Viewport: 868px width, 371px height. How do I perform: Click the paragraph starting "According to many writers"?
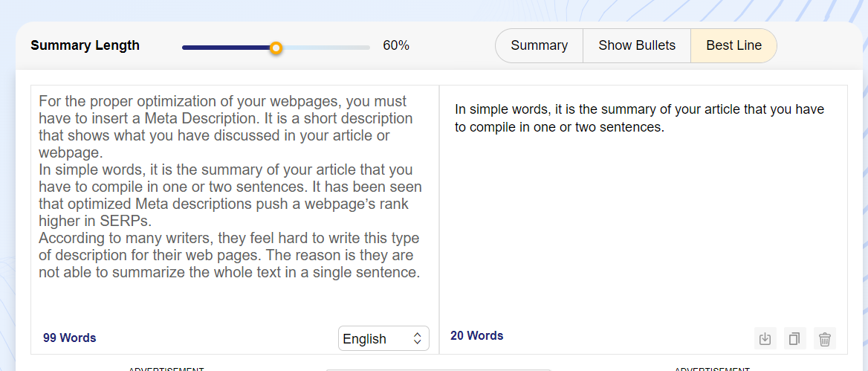click(x=229, y=255)
